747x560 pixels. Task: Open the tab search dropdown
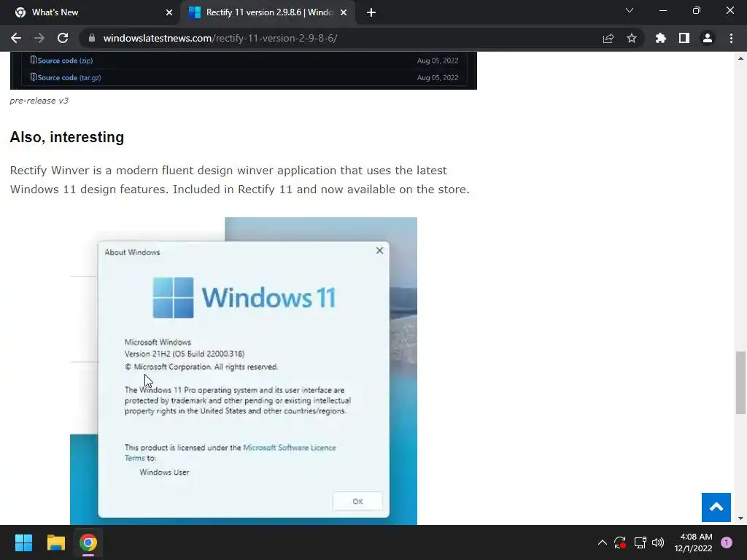630,10
